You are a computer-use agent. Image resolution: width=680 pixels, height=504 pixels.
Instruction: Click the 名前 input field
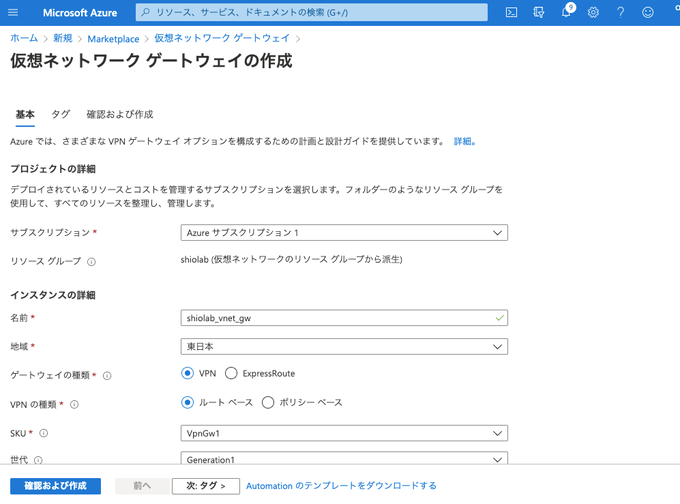[344, 318]
